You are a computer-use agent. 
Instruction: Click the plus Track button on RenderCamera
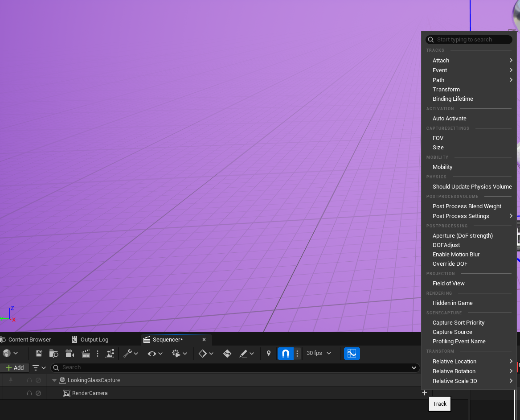point(425,393)
